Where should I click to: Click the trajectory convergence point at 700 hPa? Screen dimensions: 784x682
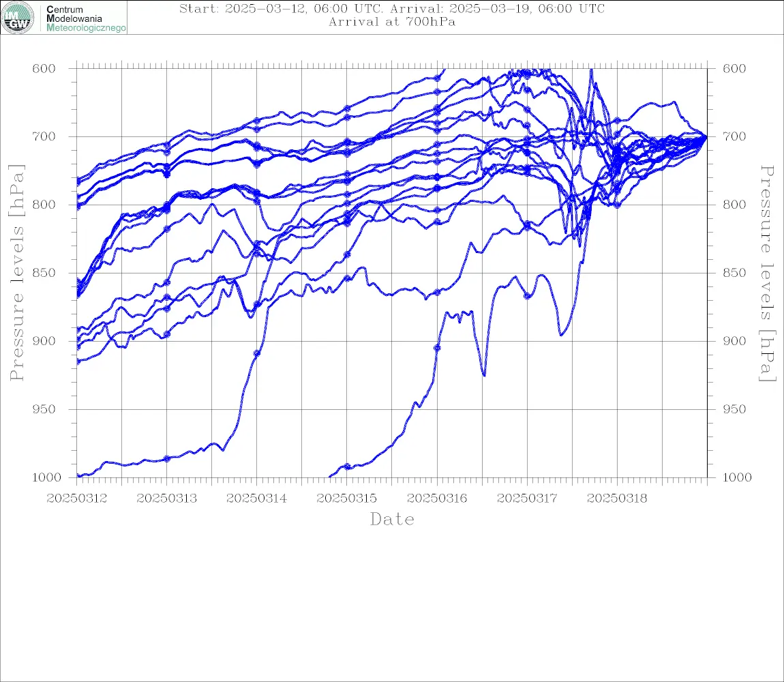pos(706,136)
